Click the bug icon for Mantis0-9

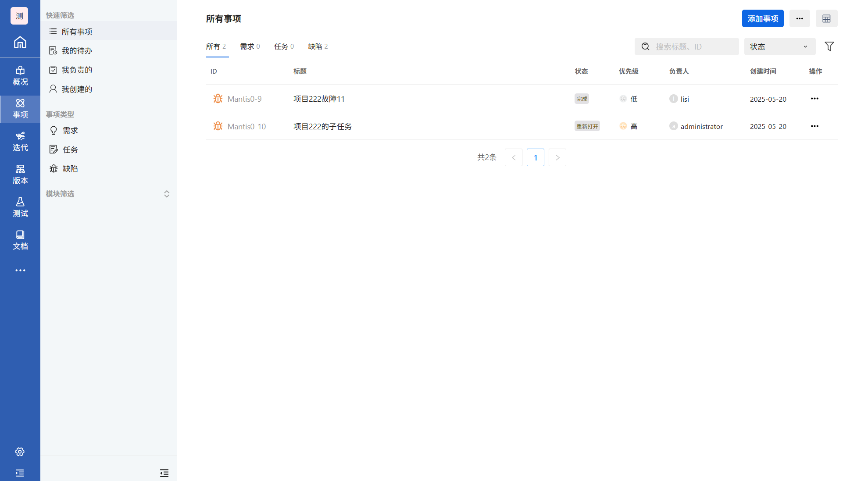coord(218,99)
